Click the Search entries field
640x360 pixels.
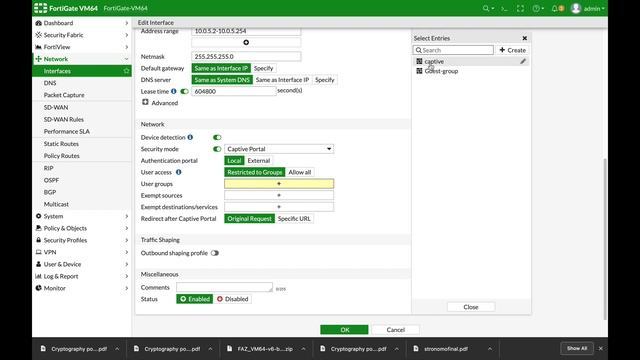click(x=453, y=50)
